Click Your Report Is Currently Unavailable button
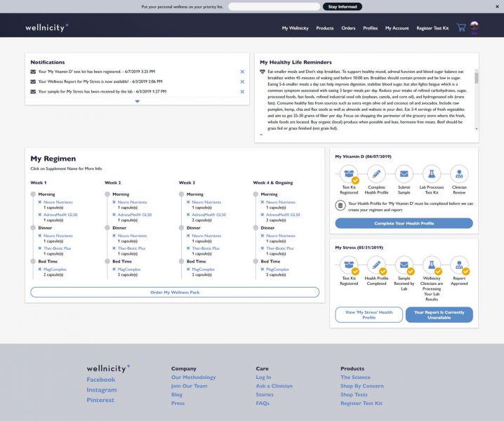This screenshot has width=504, height=421. coord(439,314)
